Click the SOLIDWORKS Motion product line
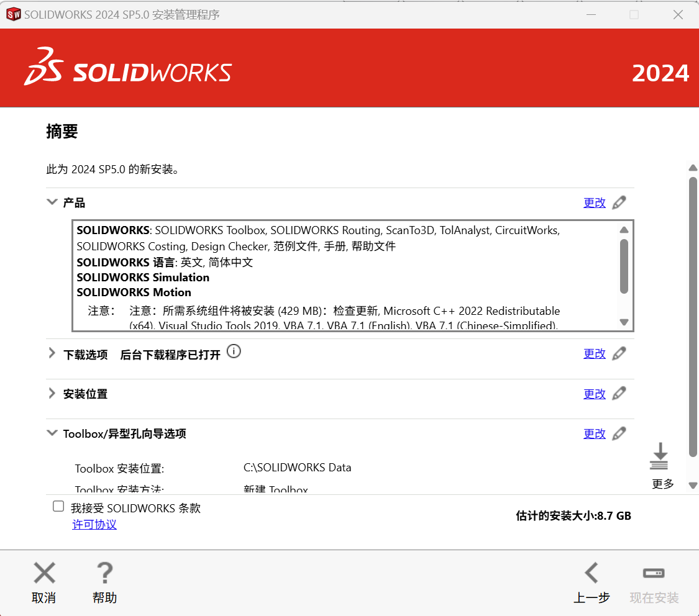 134,292
